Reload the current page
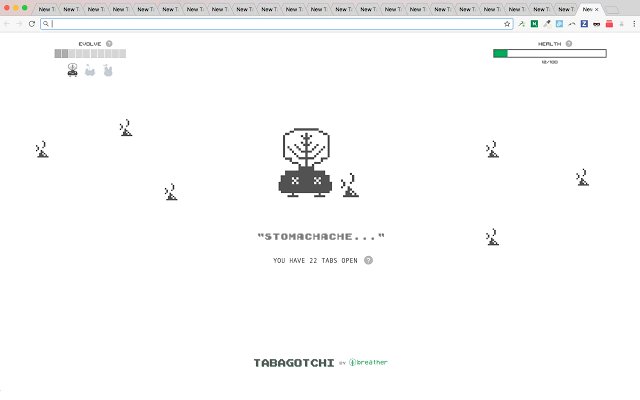Viewport: 640px width, 400px height. coord(32,24)
